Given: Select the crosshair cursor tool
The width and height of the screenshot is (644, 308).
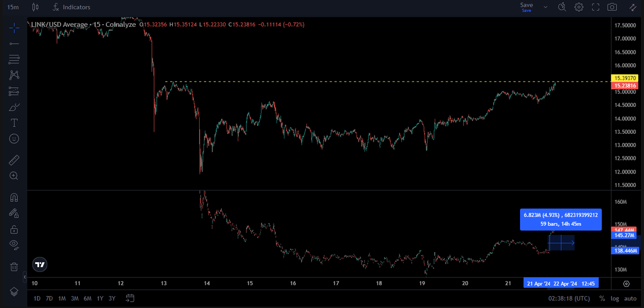Looking at the screenshot, I should 14,27.
